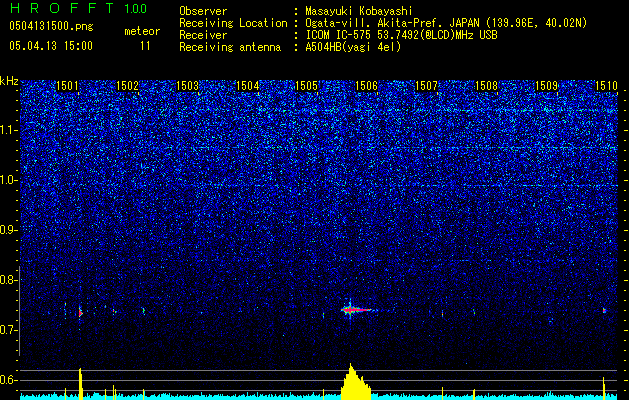Click the 1509 time marker
The image size is (629, 400).
(546, 85)
